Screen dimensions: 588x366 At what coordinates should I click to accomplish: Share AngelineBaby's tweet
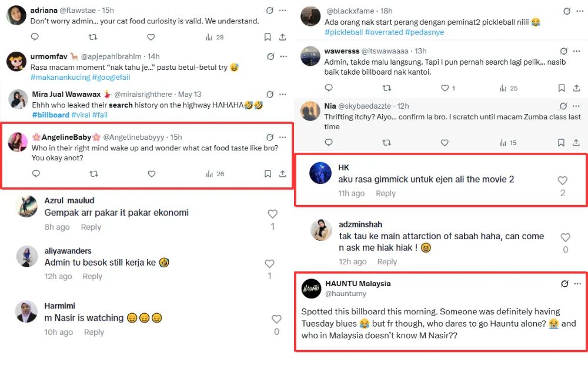(x=282, y=174)
